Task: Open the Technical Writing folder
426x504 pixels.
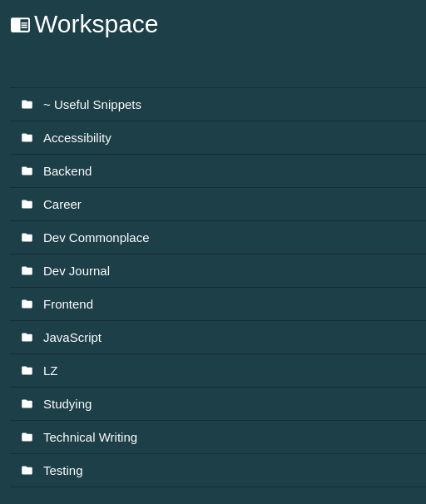Action: tap(218, 437)
